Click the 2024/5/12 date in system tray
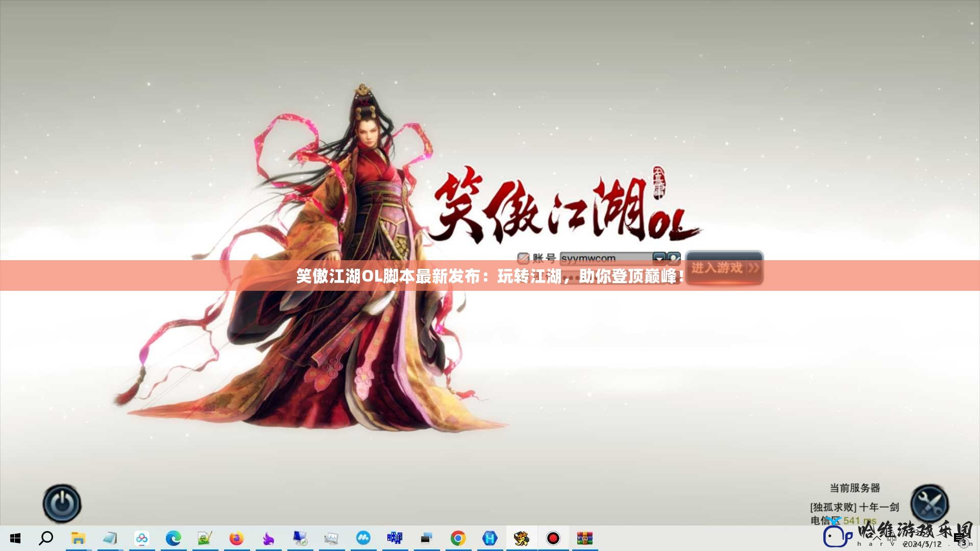 [922, 544]
